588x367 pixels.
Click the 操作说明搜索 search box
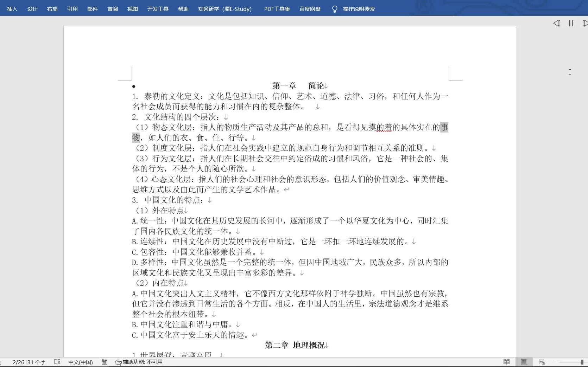[x=359, y=9]
